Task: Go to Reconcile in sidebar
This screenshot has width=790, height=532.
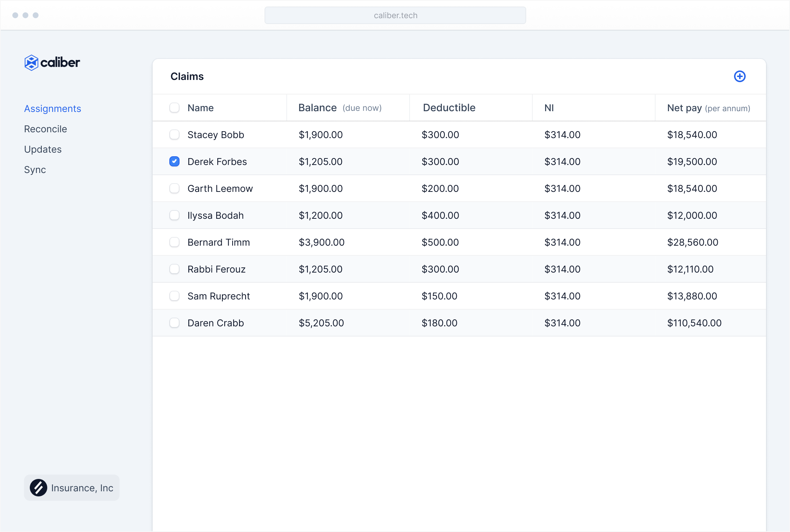Action: pyautogui.click(x=45, y=129)
